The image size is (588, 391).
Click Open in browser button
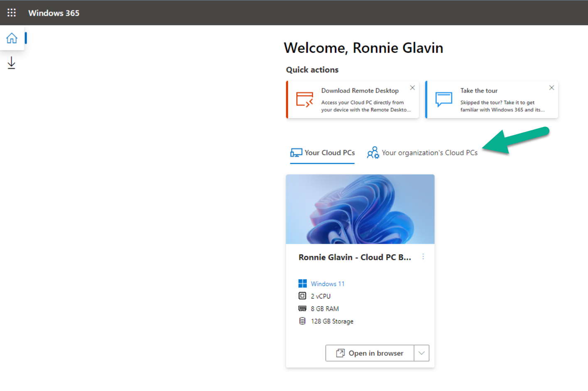(370, 353)
